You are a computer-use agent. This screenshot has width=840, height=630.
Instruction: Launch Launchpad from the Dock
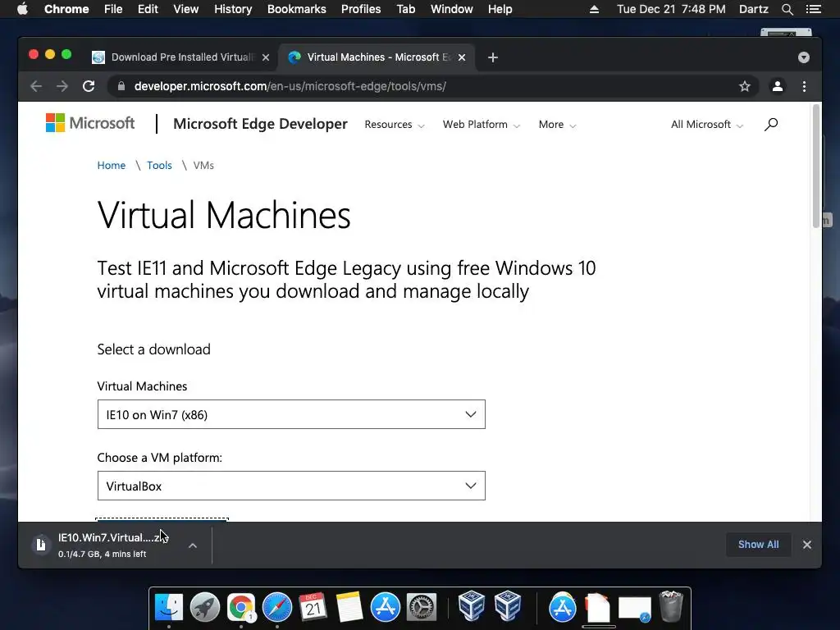204,607
